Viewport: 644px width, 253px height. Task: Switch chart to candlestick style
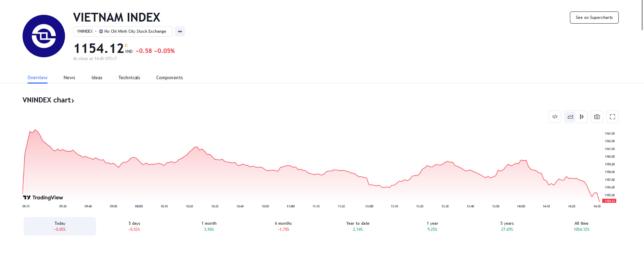click(x=582, y=117)
